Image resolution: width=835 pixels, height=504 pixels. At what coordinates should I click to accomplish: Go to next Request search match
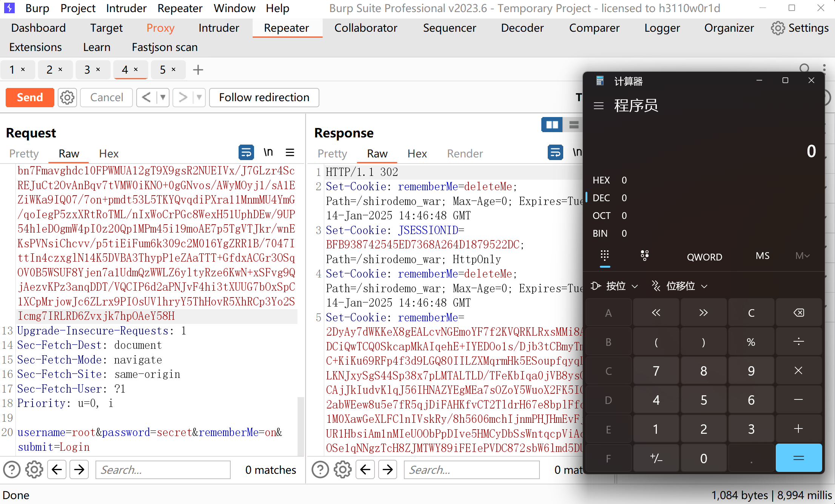[79, 470]
